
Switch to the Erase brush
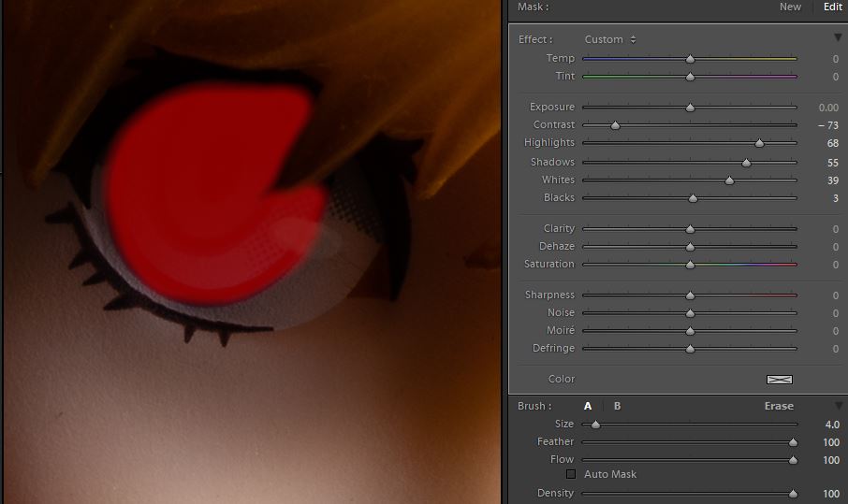click(779, 406)
